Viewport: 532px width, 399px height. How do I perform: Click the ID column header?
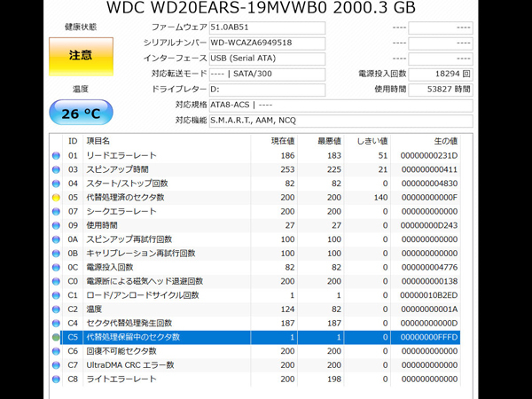(73, 141)
